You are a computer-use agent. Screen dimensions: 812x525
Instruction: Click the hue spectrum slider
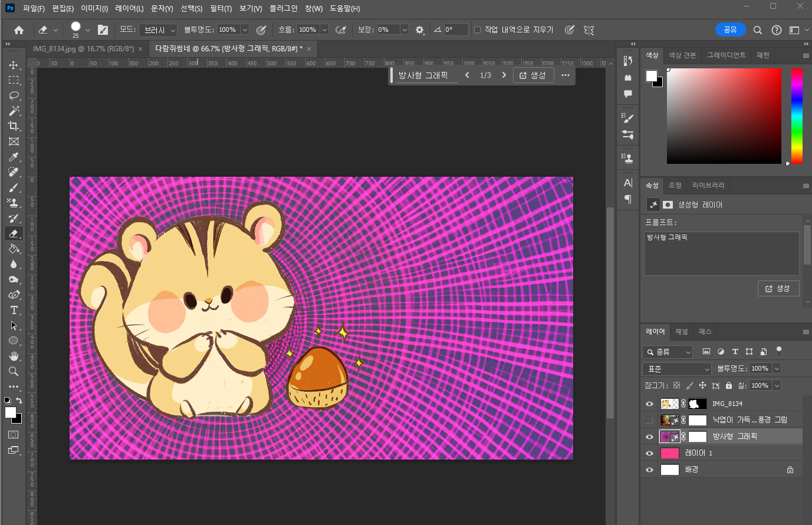797,115
